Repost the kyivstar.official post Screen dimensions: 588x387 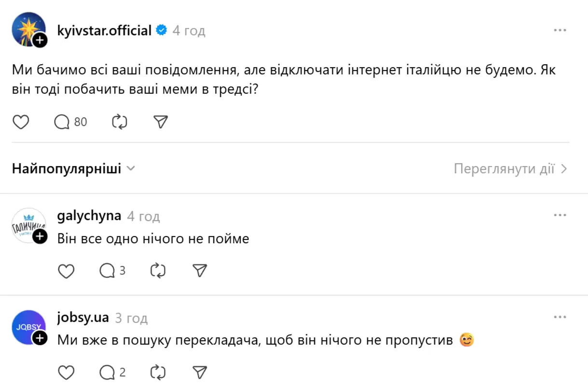[x=119, y=122]
